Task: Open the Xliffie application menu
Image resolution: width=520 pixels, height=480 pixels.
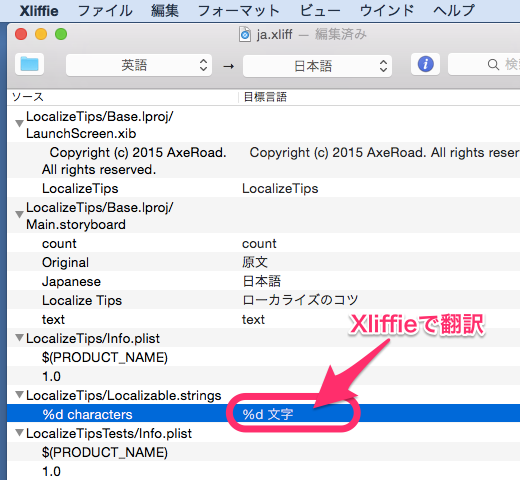Action: click(x=39, y=11)
